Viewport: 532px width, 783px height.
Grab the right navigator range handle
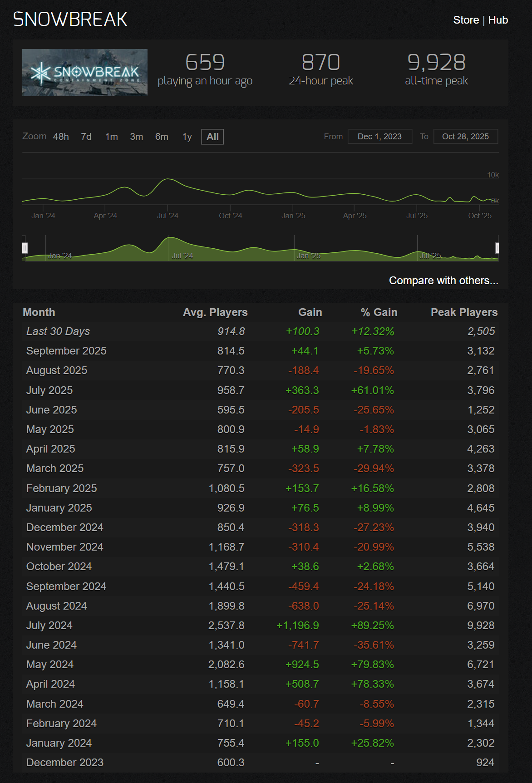pos(497,248)
